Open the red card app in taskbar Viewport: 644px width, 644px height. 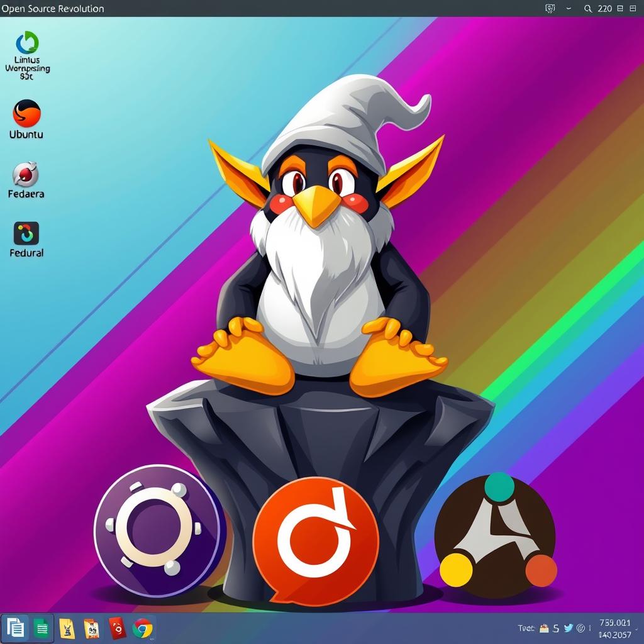tap(116, 628)
